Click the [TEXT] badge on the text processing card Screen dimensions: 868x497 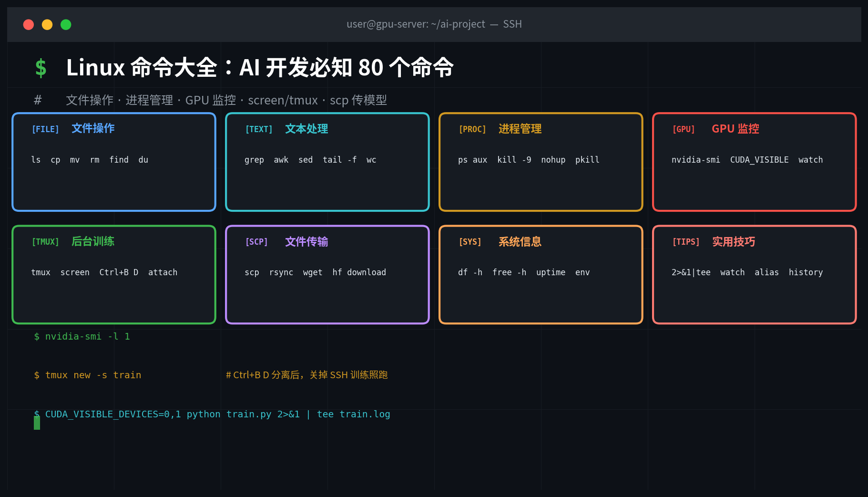click(259, 129)
